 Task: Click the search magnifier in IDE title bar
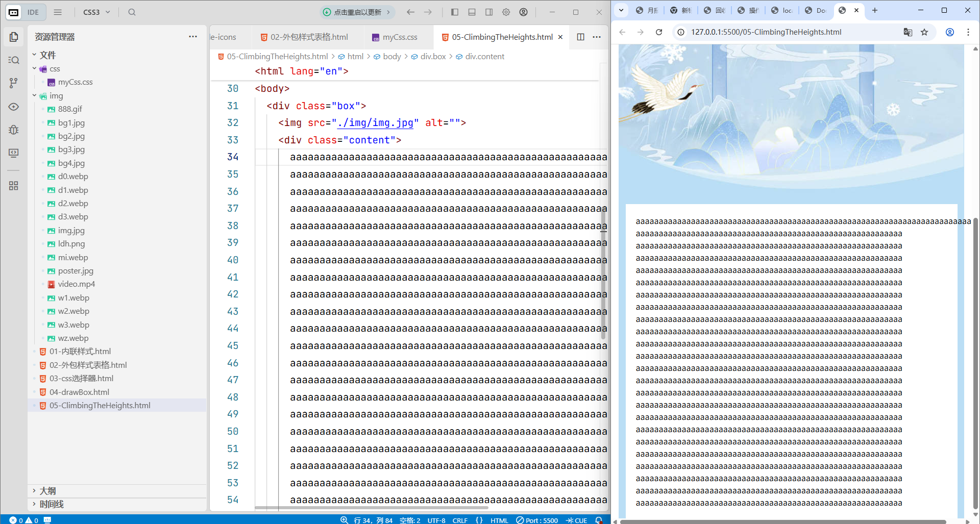pos(132,12)
